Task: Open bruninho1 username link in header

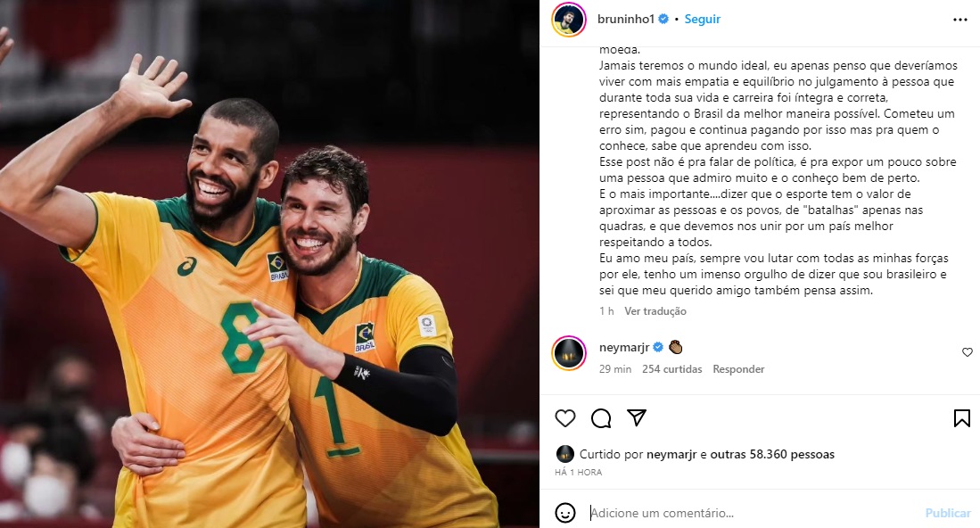Action: pyautogui.click(x=626, y=20)
